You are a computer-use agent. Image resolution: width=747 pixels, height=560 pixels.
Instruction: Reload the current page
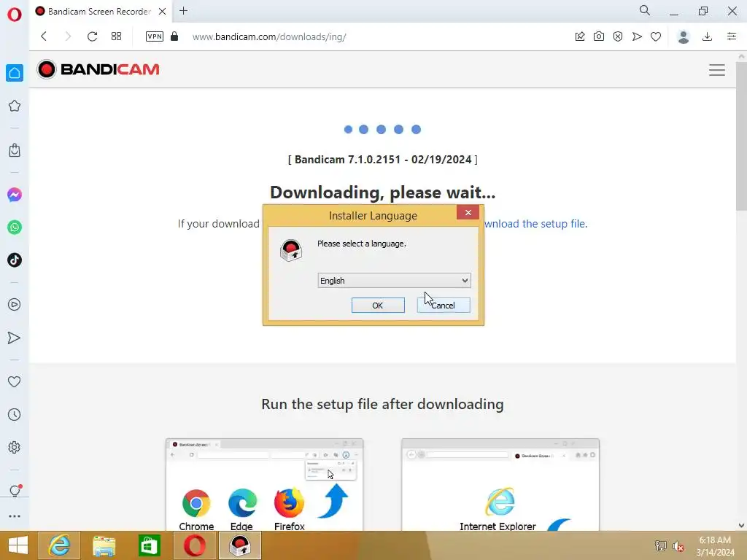tap(93, 36)
